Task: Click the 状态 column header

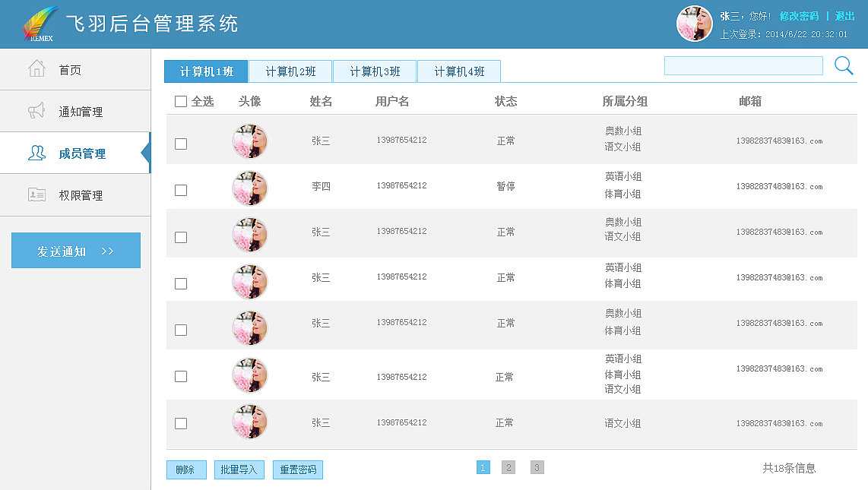Action: coord(505,101)
